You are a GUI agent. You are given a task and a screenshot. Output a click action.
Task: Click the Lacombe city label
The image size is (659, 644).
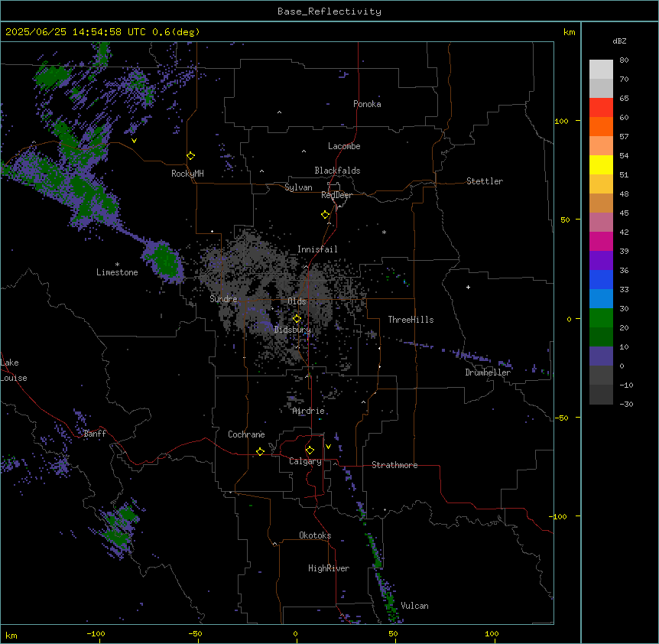pyautogui.click(x=344, y=146)
